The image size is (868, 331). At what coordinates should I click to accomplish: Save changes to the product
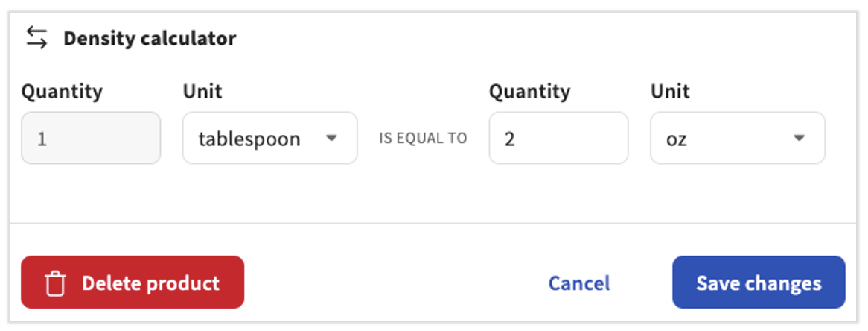click(759, 283)
